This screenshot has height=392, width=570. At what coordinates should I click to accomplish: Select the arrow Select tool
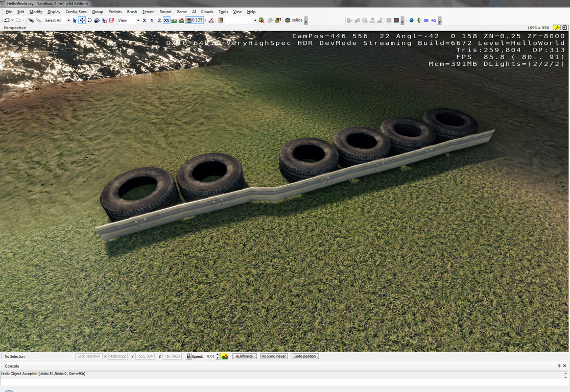click(75, 20)
